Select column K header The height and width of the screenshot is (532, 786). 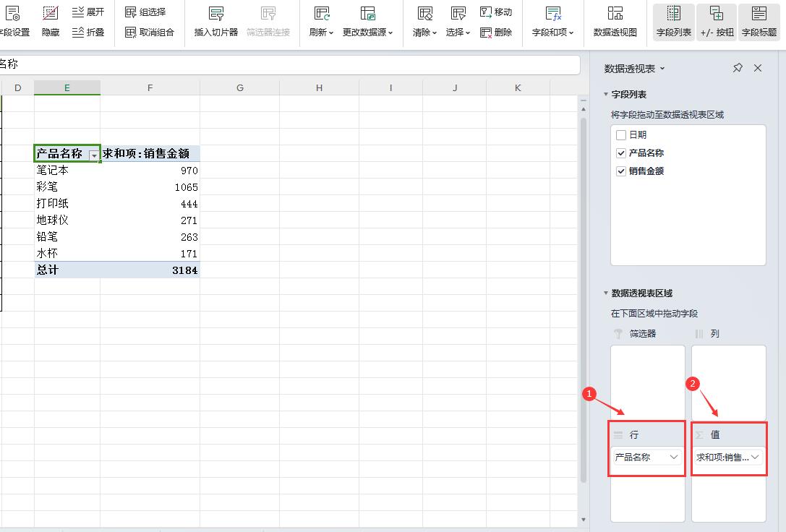coord(518,87)
